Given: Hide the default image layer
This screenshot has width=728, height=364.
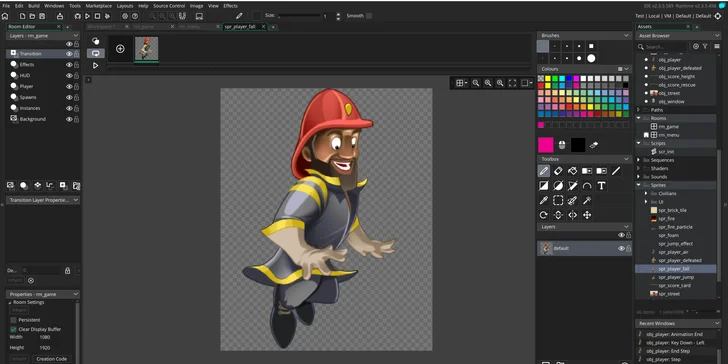Looking at the screenshot, I should tap(621, 248).
